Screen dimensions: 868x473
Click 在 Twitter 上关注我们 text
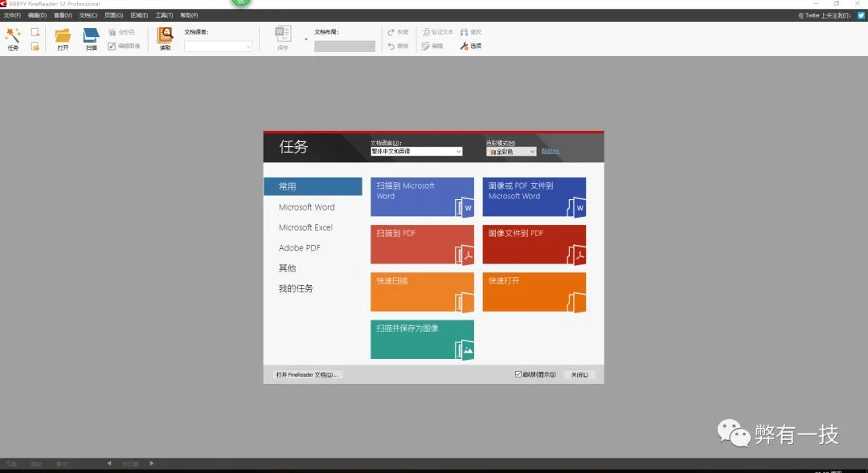click(x=825, y=15)
